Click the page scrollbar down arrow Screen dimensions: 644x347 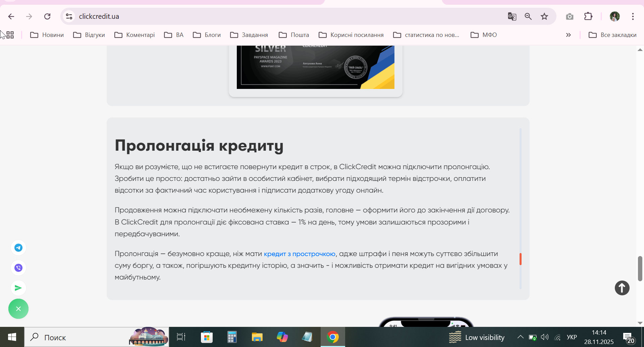point(640,323)
